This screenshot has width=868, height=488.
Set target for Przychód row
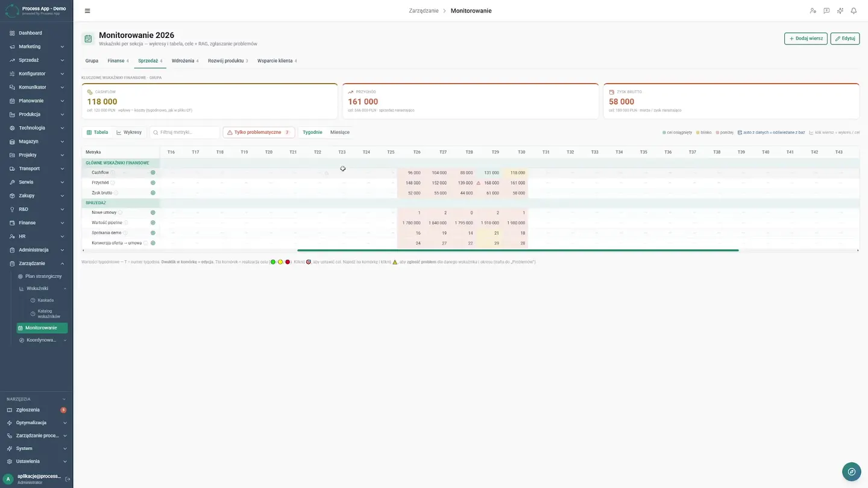tap(153, 183)
